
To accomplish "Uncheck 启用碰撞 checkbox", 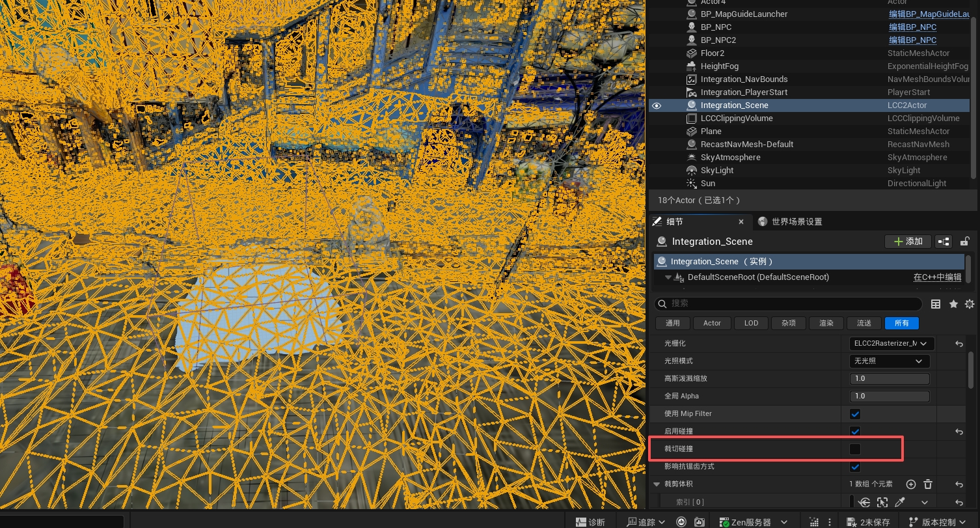I will (855, 431).
